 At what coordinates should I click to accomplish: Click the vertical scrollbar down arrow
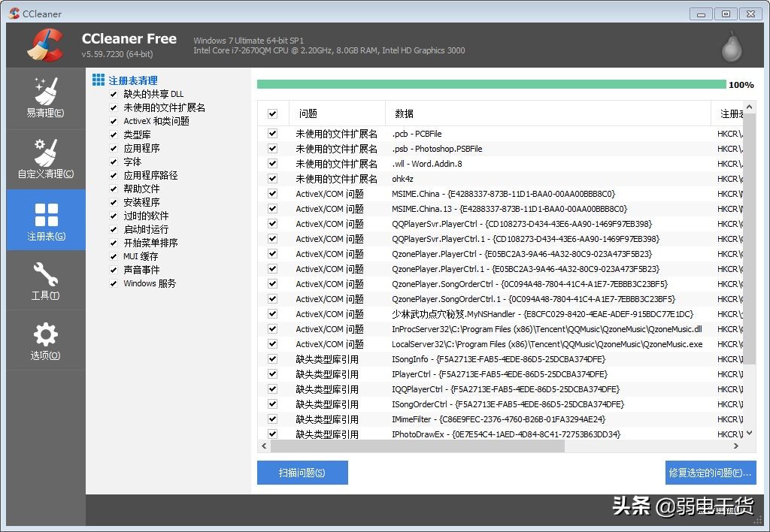749,433
